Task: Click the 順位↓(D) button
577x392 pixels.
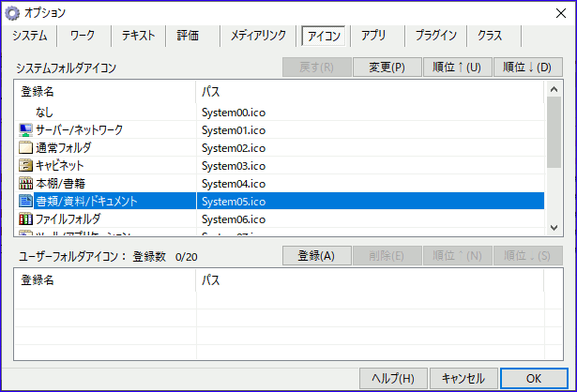Action: click(x=527, y=68)
